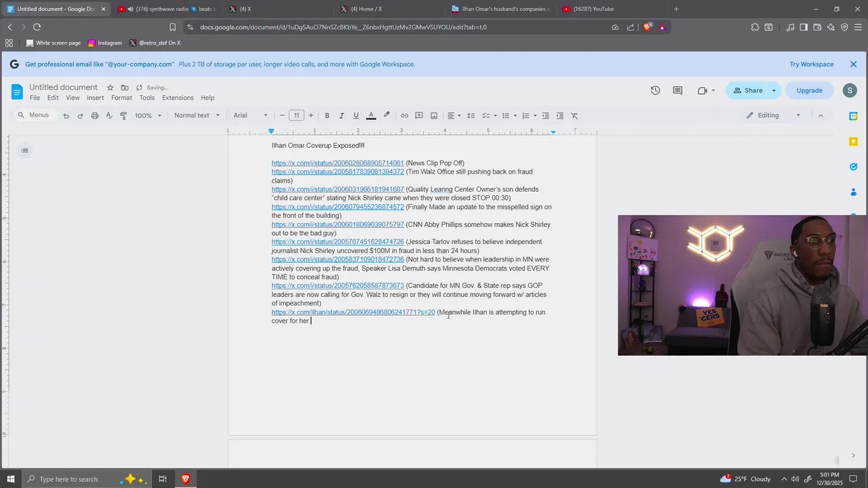Open Task View on the Windows taskbar

coord(163,479)
